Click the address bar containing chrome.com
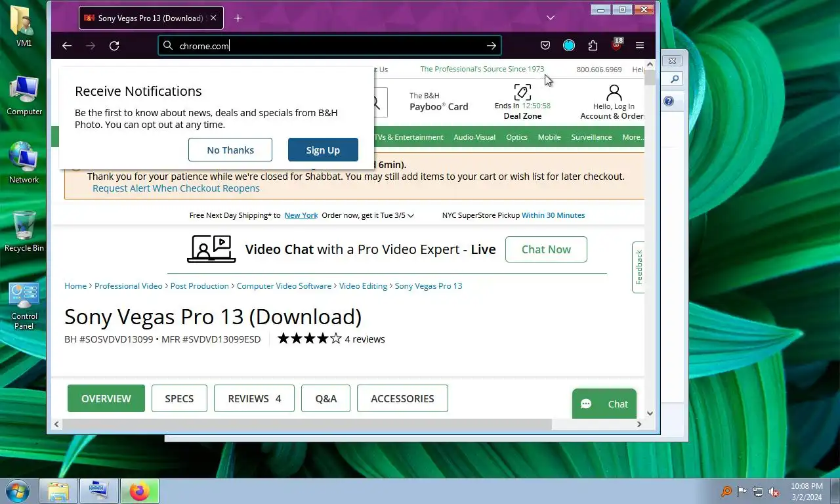This screenshot has width=840, height=504. coord(328,45)
